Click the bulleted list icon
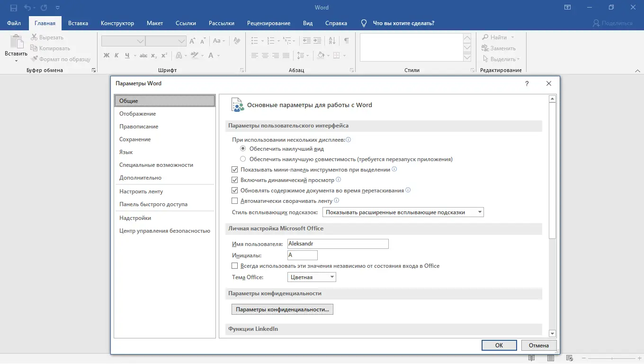The image size is (644, 364). pyautogui.click(x=254, y=41)
